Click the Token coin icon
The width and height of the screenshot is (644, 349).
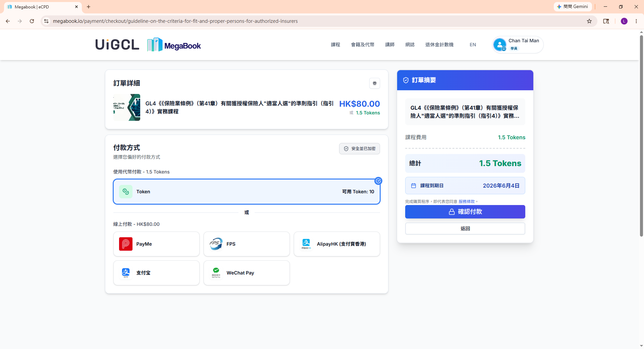tap(126, 192)
